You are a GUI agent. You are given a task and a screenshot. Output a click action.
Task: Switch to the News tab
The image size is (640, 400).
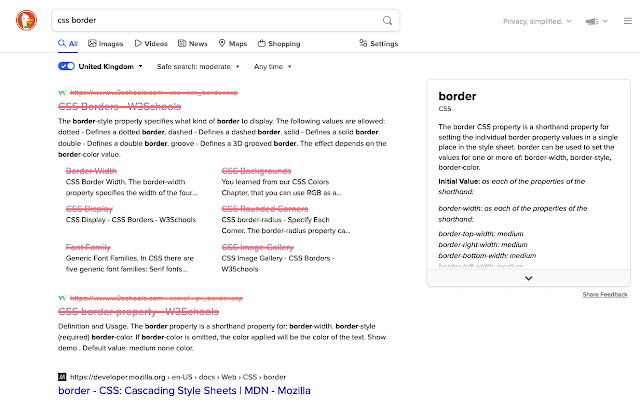tap(193, 43)
